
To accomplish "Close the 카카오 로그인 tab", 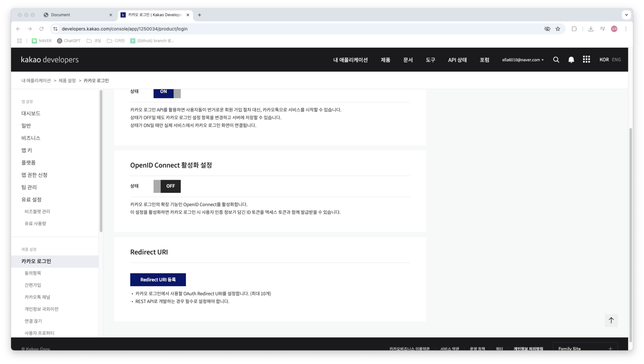I will (188, 15).
